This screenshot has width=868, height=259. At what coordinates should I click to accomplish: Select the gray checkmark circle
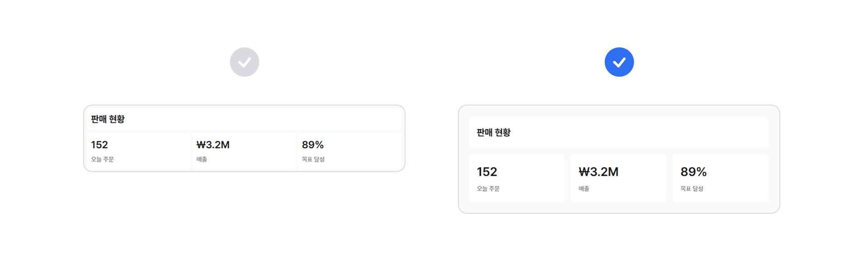pos(244,62)
